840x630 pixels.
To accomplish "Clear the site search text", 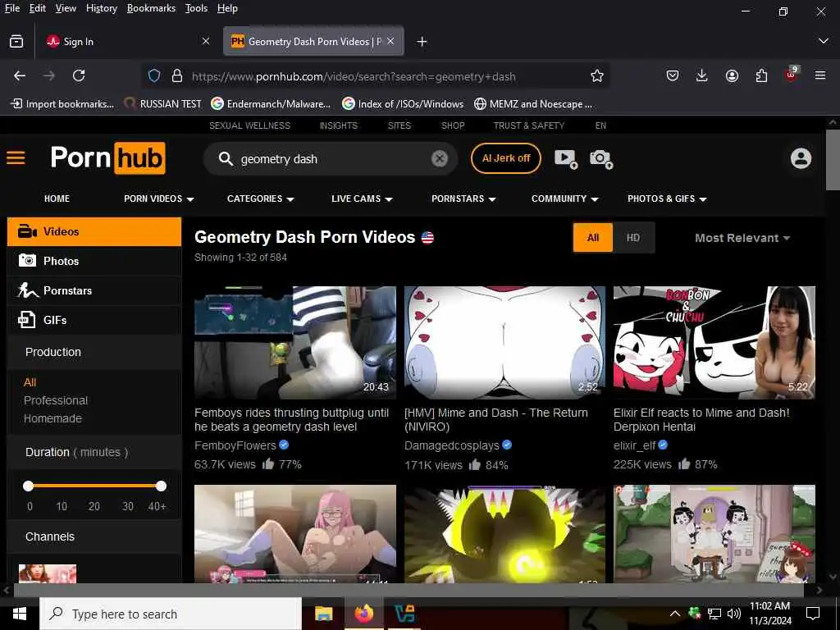I will 440,158.
